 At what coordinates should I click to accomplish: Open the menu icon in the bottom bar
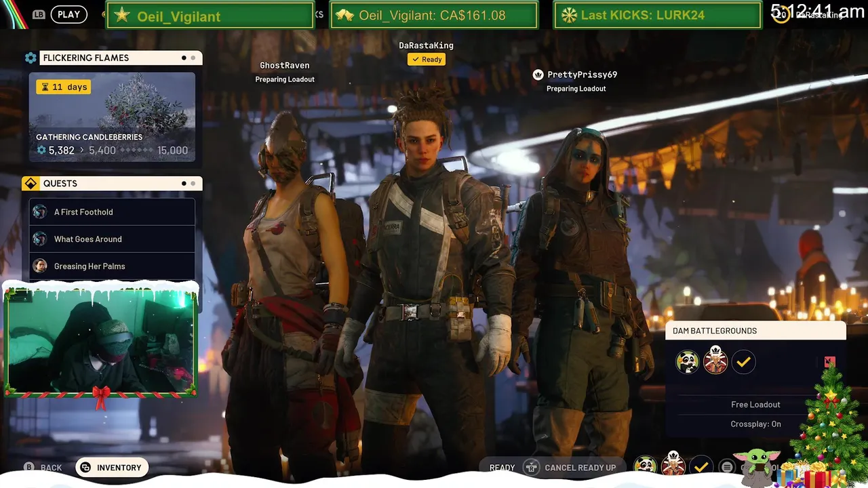[x=727, y=467]
